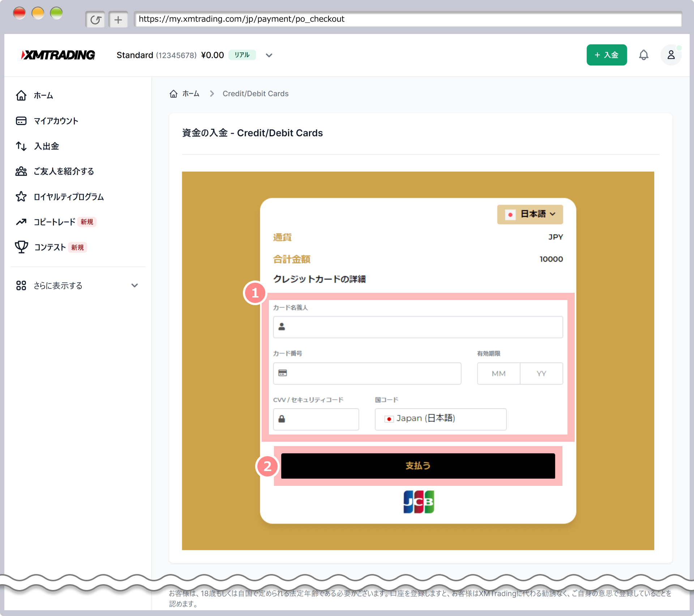Click the green macOS maximize button

coord(56,13)
